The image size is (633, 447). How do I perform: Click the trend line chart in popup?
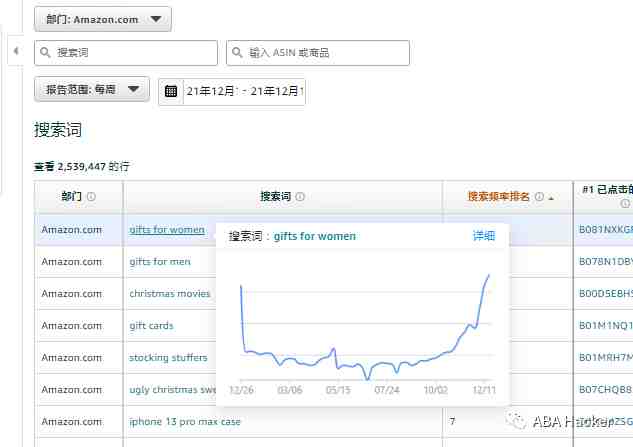point(365,327)
